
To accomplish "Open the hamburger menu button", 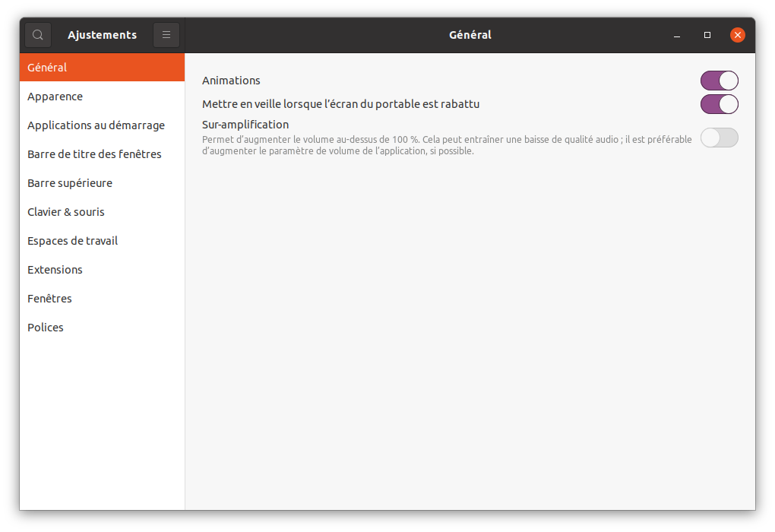I will [x=166, y=35].
